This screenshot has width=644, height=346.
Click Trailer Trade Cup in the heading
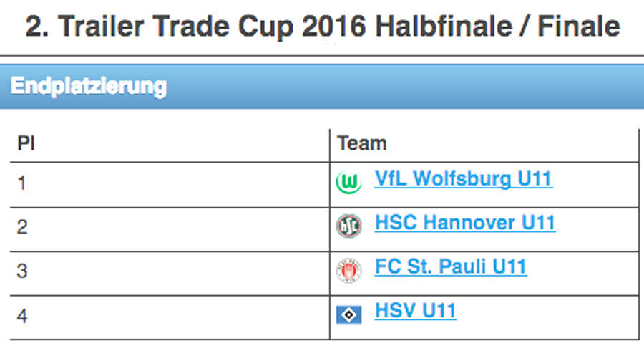(176, 27)
